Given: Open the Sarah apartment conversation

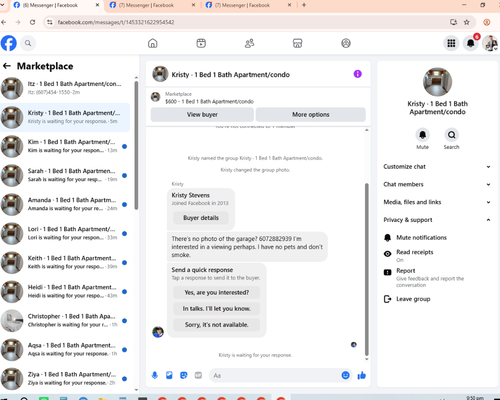Looking at the screenshot, I should (x=65, y=175).
